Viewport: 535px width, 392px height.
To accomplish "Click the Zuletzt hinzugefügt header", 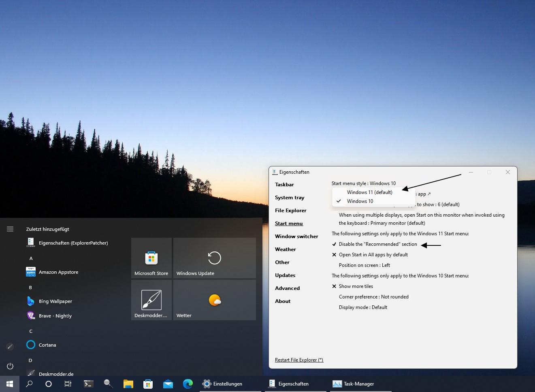I will [48, 229].
